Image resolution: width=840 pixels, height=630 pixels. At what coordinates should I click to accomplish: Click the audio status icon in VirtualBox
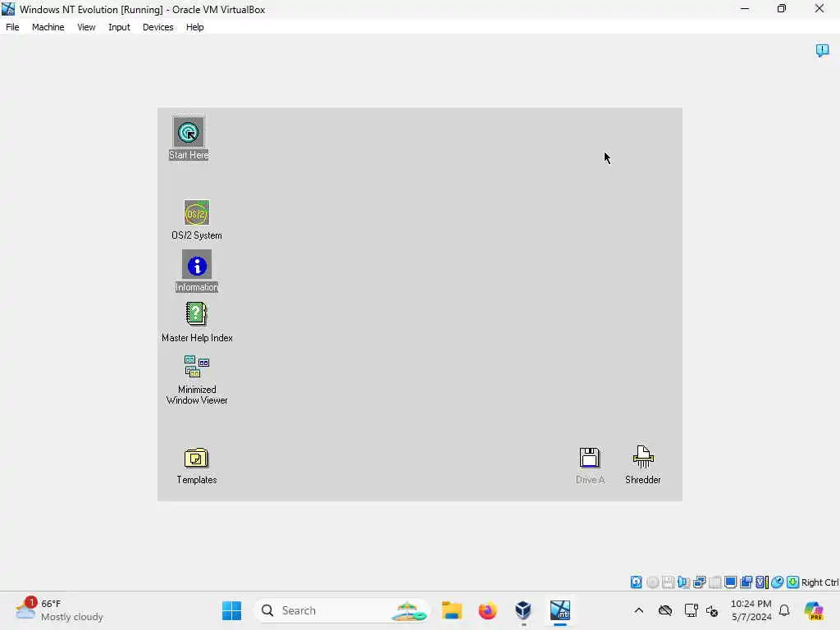(x=683, y=582)
